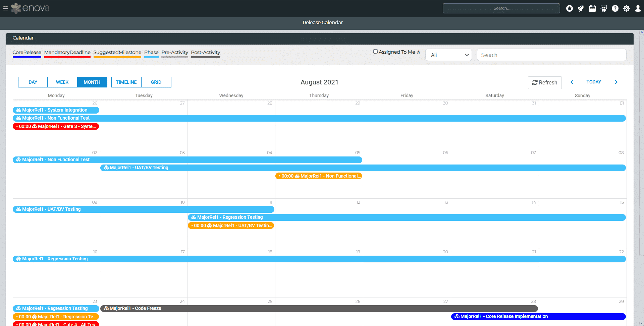The image size is (644, 326).
Task: Open the user profile icon
Action: (638, 8)
